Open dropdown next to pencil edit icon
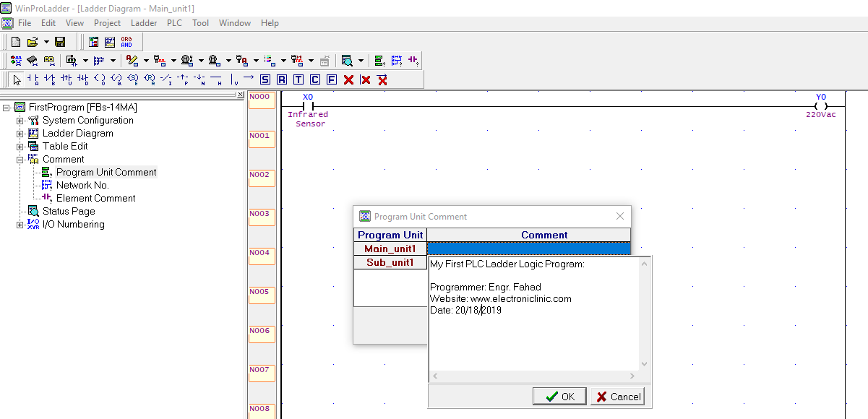 [146, 61]
